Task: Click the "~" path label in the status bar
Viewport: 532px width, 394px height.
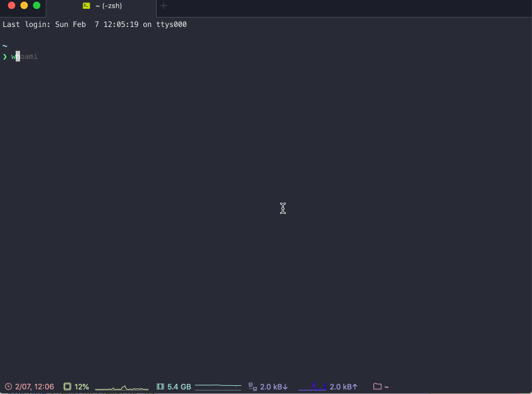Action: point(387,386)
